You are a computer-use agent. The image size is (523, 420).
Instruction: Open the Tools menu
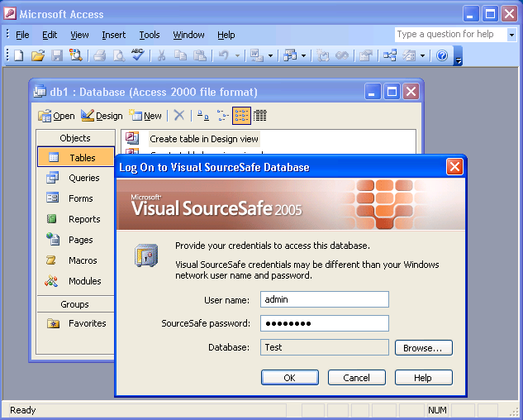150,35
